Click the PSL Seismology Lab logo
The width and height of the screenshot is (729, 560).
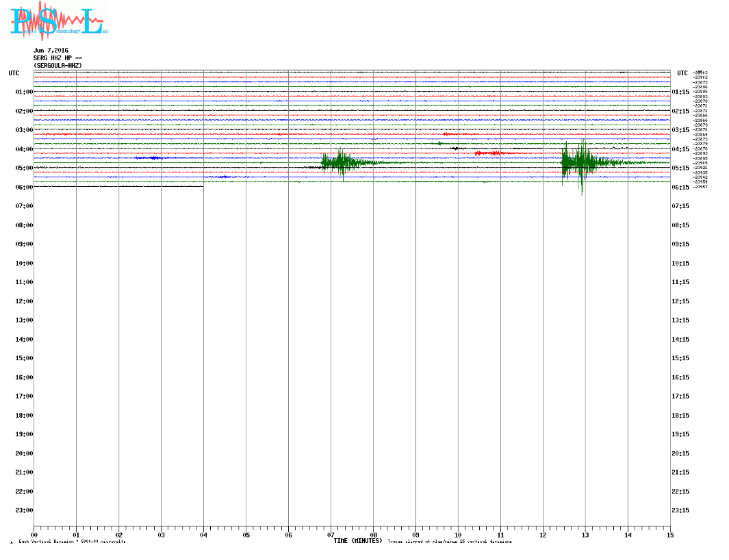[x=60, y=23]
